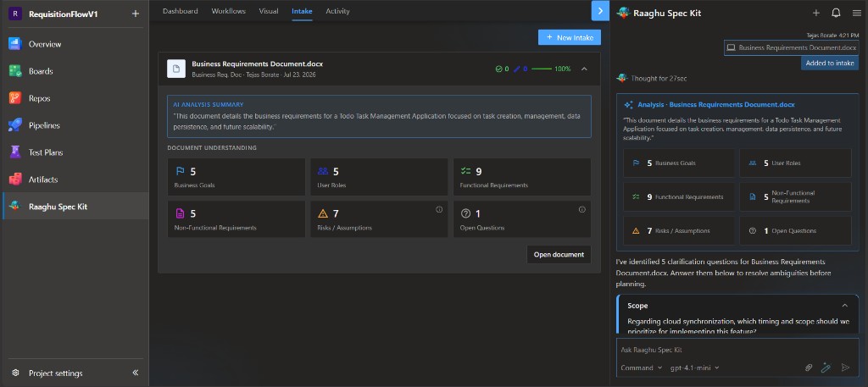Screen dimensions: 868x387
Task: Open the Visual tab
Action: 269,11
